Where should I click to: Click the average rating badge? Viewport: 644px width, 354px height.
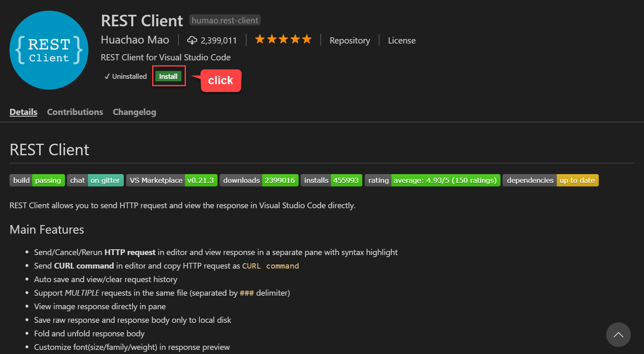click(x=432, y=180)
